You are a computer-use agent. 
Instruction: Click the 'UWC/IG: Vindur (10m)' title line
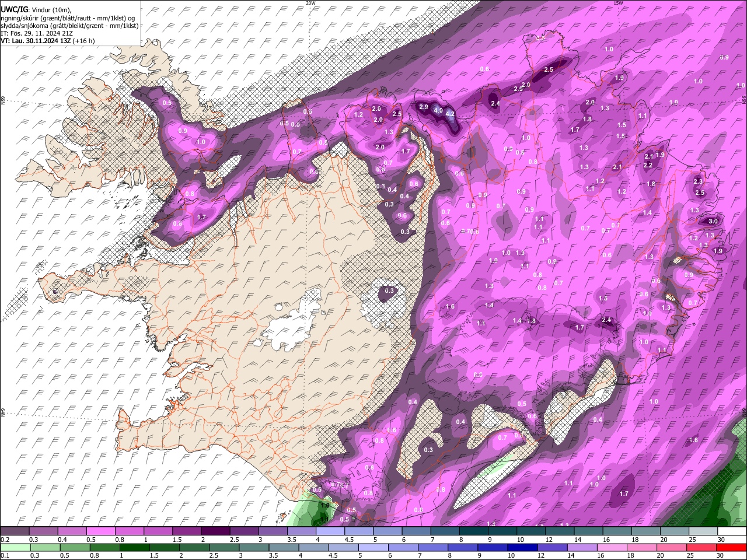(x=36, y=9)
